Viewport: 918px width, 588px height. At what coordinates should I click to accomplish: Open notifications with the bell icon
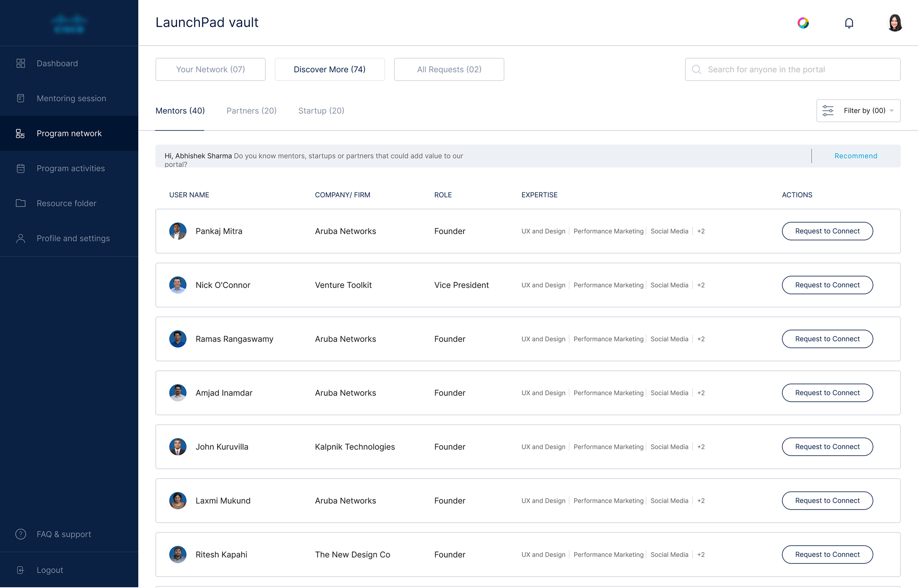[849, 23]
